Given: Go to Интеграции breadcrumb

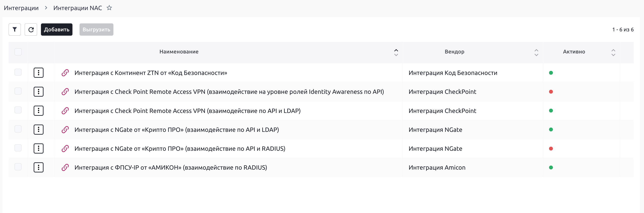Looking at the screenshot, I should pos(21,8).
